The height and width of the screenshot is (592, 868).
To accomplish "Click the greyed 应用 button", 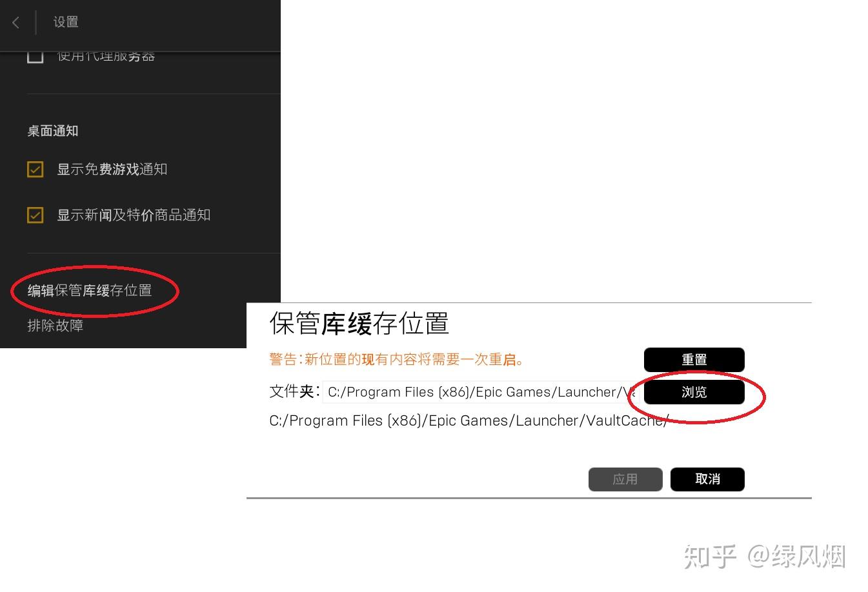I will [625, 479].
